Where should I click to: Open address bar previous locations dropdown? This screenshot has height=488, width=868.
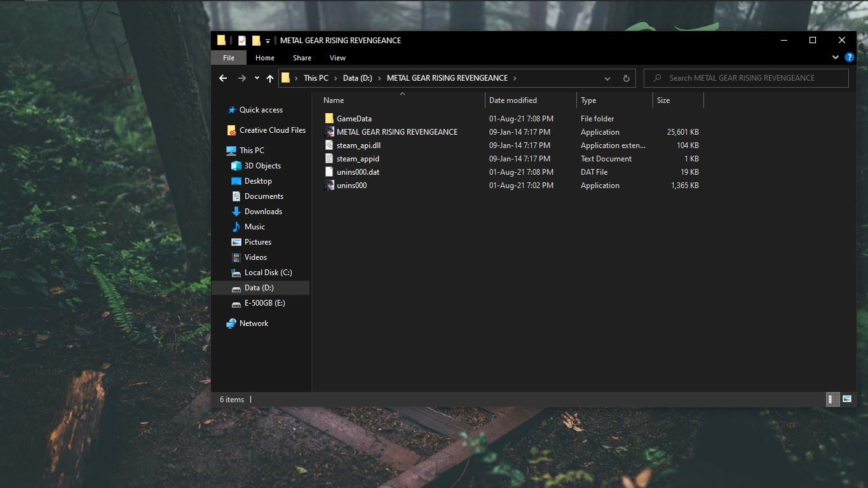(607, 78)
